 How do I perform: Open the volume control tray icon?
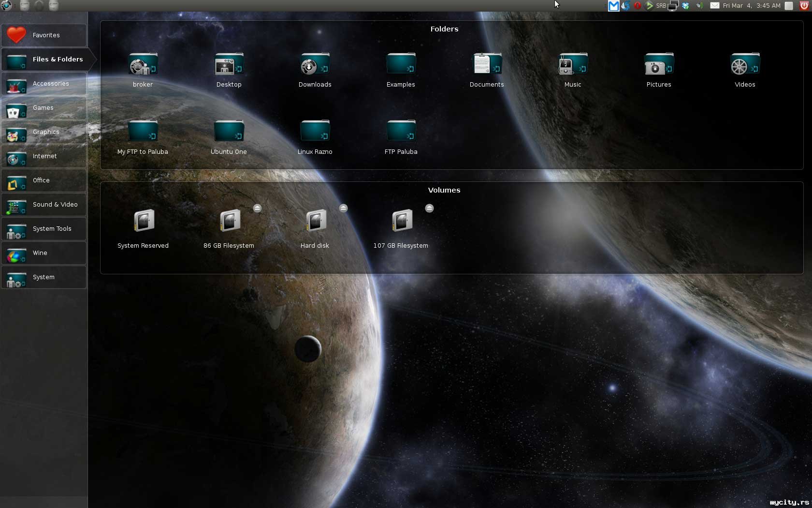coord(699,6)
